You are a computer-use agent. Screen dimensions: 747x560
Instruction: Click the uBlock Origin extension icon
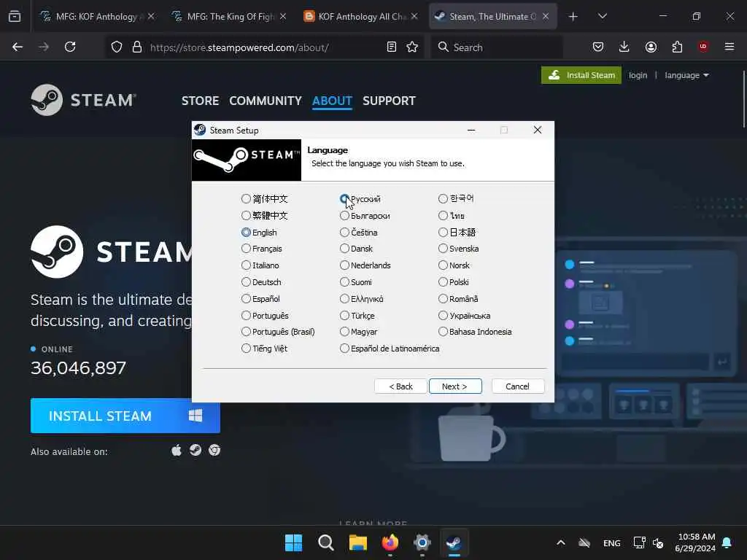click(703, 47)
